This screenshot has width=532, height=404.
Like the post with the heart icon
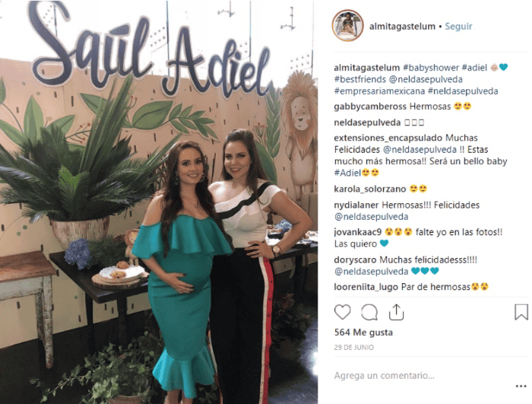coord(342,312)
